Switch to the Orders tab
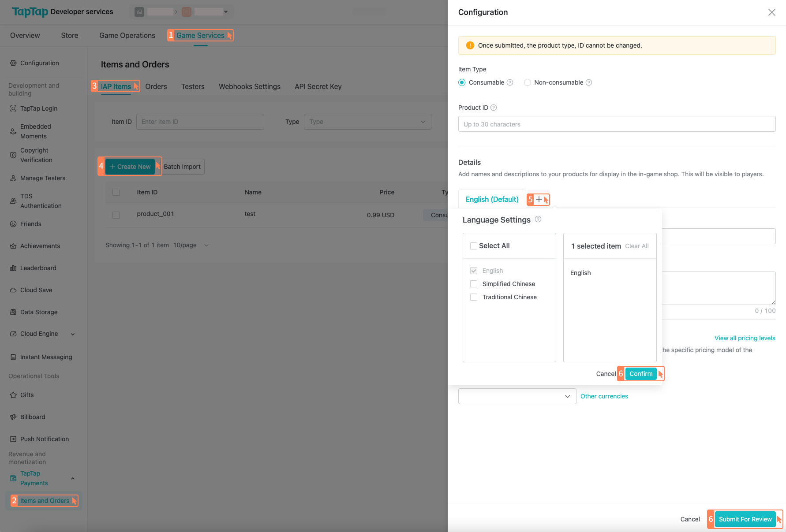Viewport: 786px width, 532px height. [156, 86]
